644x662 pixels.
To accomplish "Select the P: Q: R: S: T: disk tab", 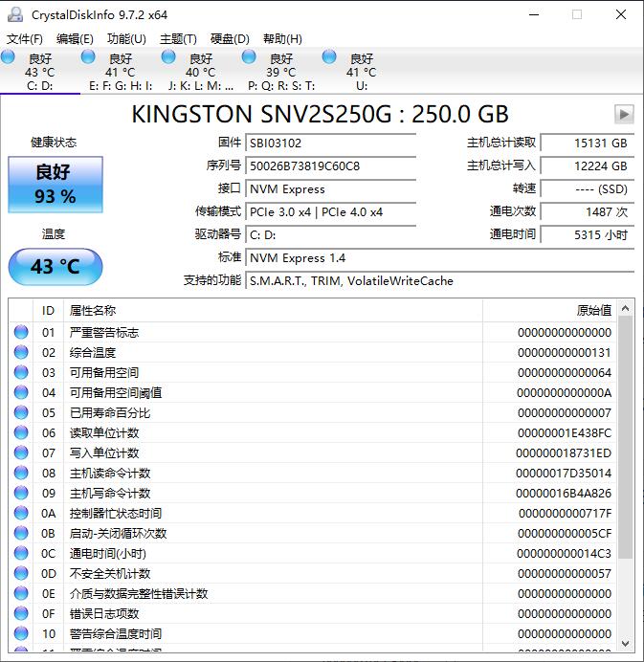I will click(281, 72).
